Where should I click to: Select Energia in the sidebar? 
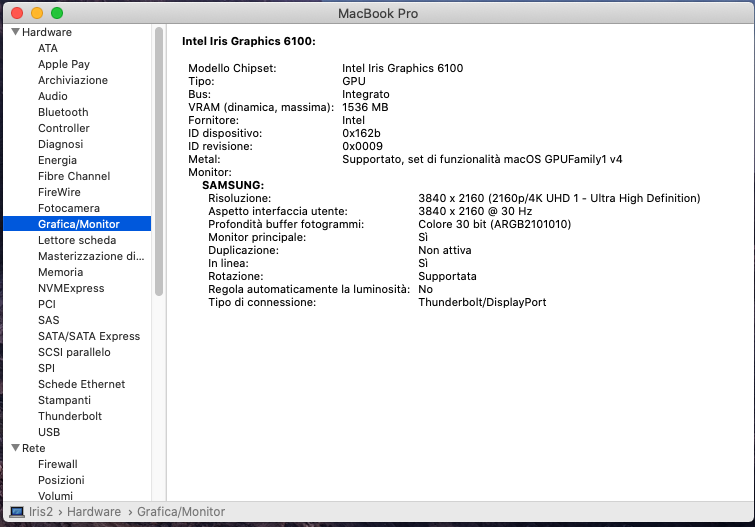(57, 160)
